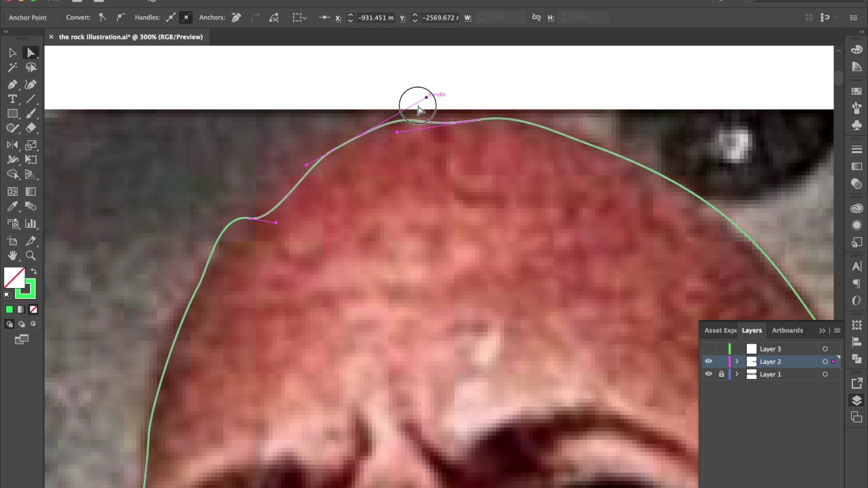
Task: Select the Free Transform tool
Action: 31,160
